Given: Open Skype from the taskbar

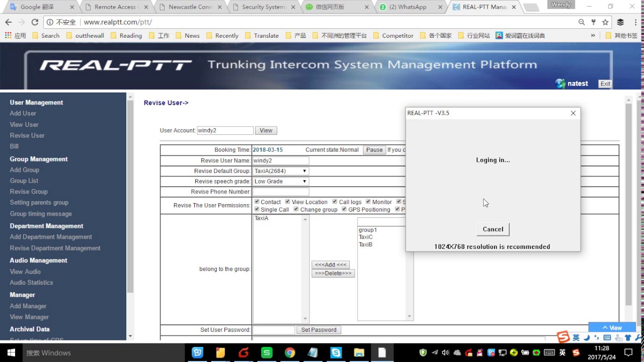Looking at the screenshot, I should [x=336, y=352].
